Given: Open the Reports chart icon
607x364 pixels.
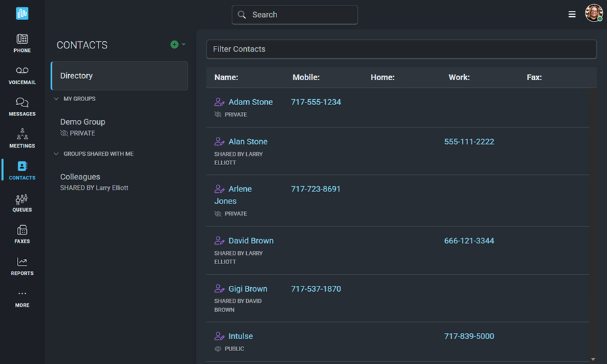Looking at the screenshot, I should 22,263.
